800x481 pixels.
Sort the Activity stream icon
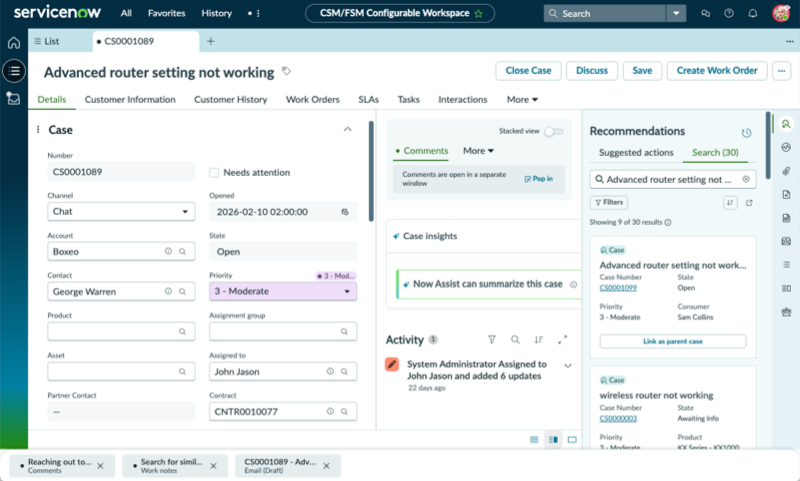[x=539, y=339]
